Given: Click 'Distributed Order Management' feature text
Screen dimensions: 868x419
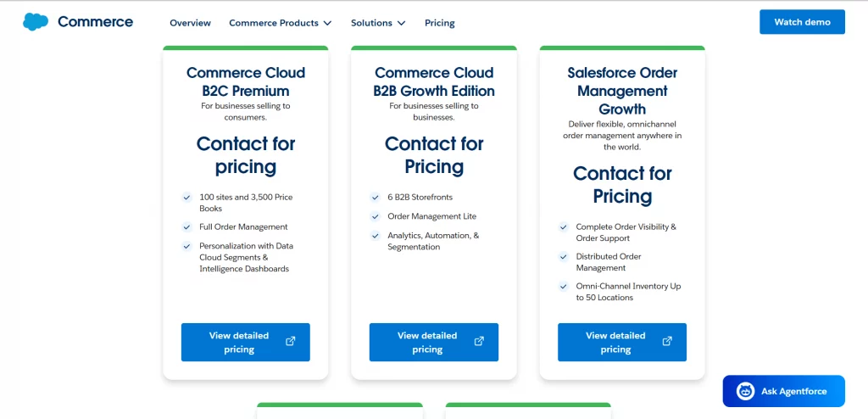Looking at the screenshot, I should point(609,262).
